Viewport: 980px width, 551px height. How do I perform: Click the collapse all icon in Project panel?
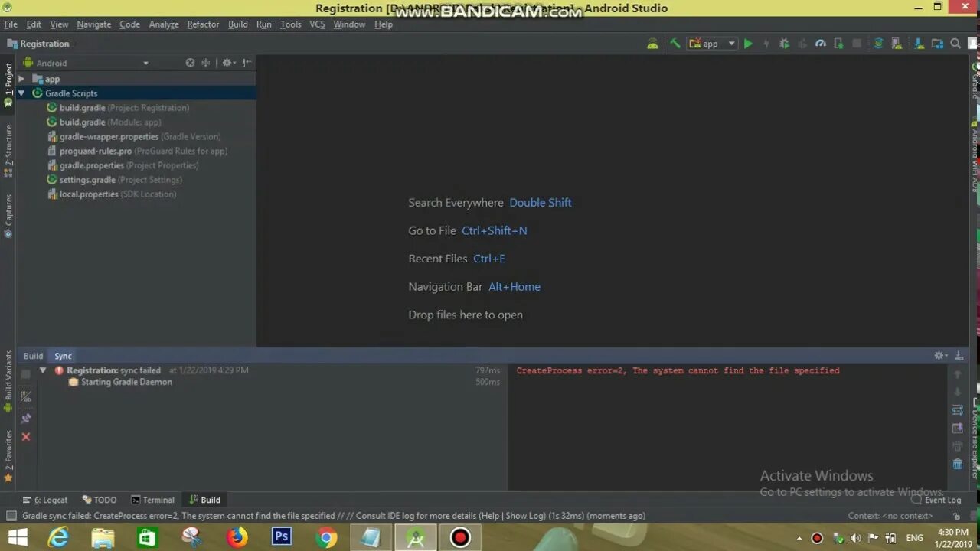pos(205,63)
